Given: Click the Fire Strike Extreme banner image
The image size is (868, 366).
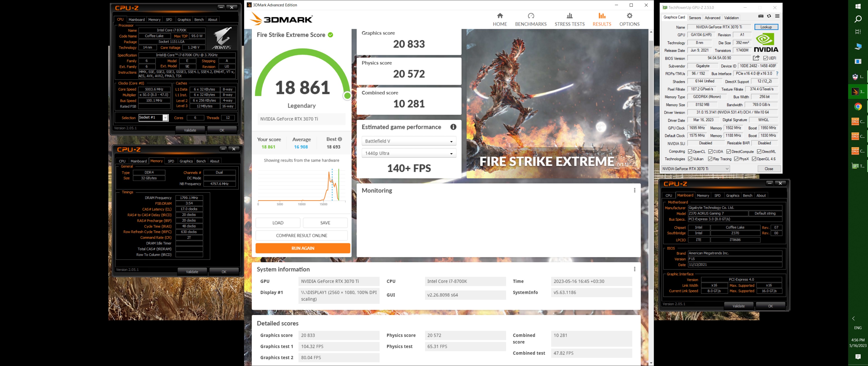Looking at the screenshot, I should point(553,104).
